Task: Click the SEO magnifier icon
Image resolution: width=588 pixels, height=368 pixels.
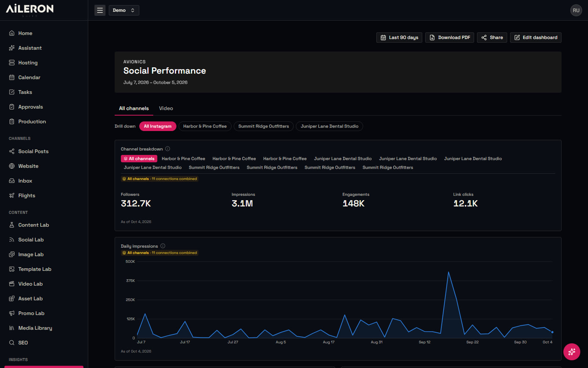Action: (x=12, y=343)
